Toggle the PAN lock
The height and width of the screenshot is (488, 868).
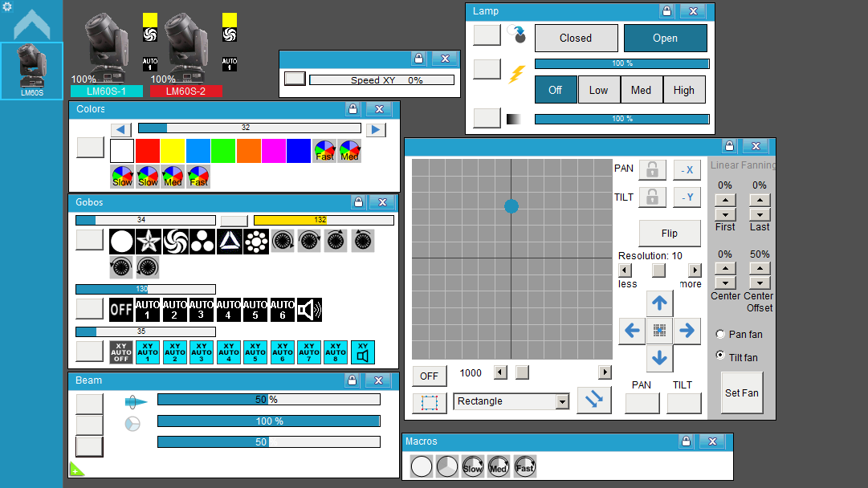(x=652, y=170)
